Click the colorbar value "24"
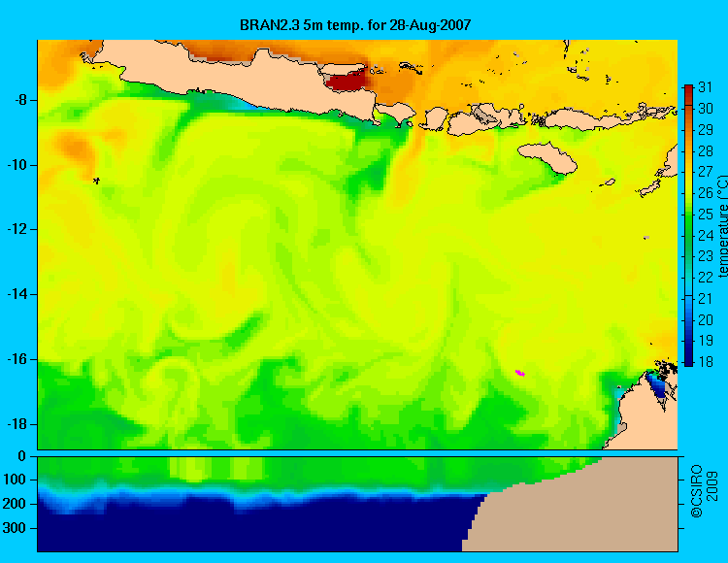Image resolution: width=728 pixels, height=563 pixels. coord(706,235)
